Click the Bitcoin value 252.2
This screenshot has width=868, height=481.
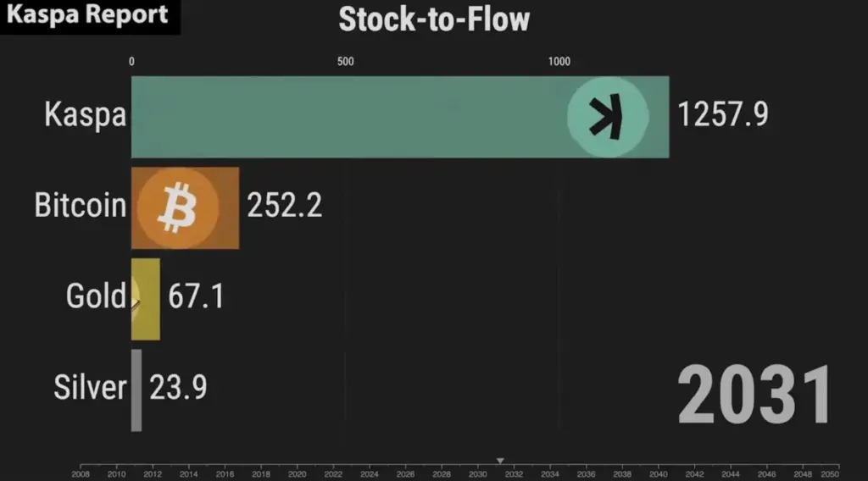pos(285,206)
